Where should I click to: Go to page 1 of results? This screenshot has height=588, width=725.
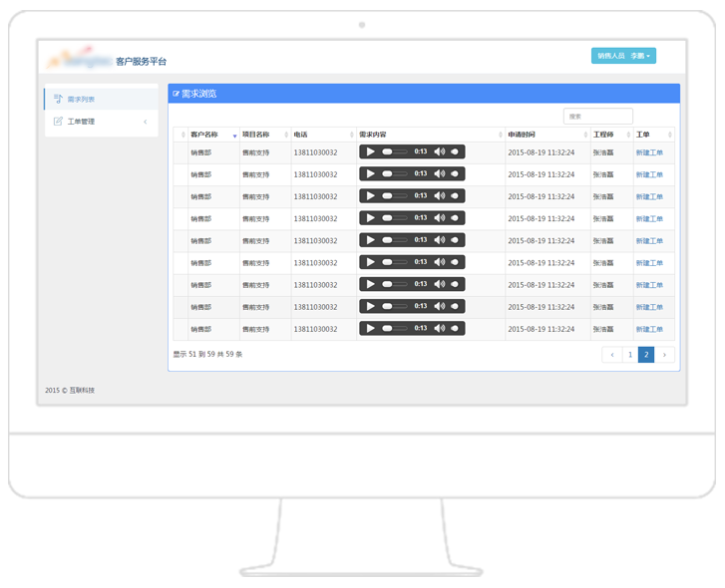coord(629,355)
